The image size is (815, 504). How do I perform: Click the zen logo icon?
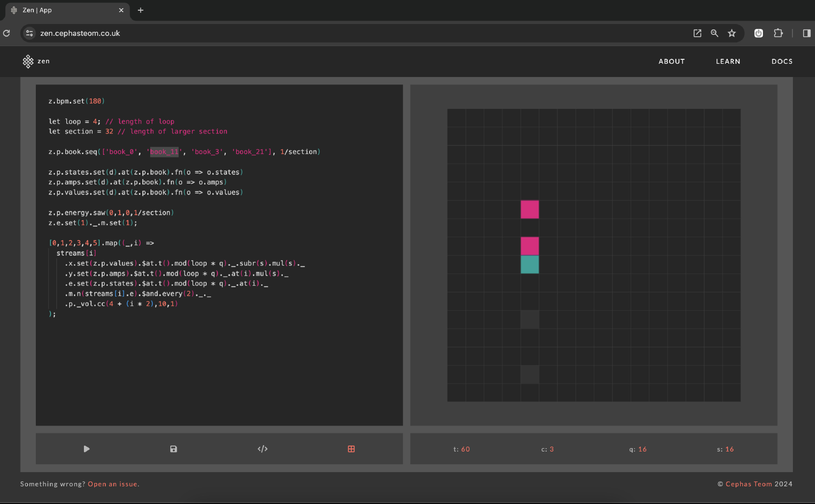coord(28,61)
